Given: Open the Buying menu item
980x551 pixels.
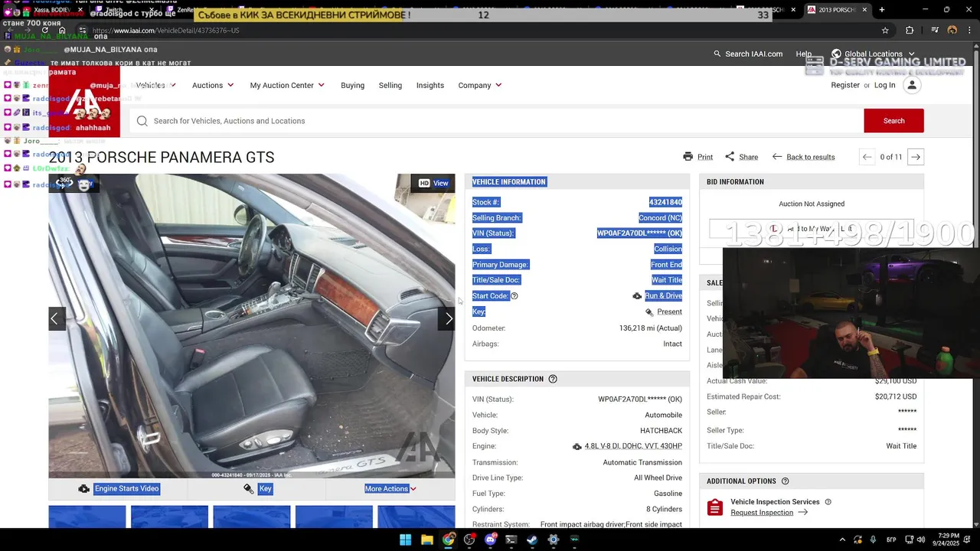Looking at the screenshot, I should pos(352,85).
